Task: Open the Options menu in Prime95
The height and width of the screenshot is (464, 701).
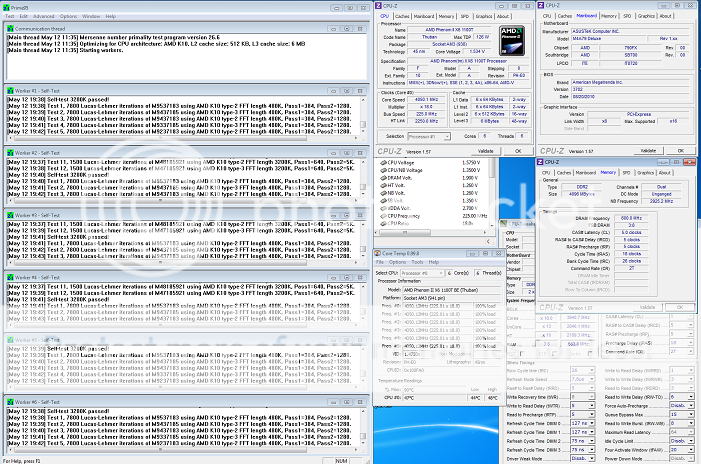Action: (x=68, y=16)
